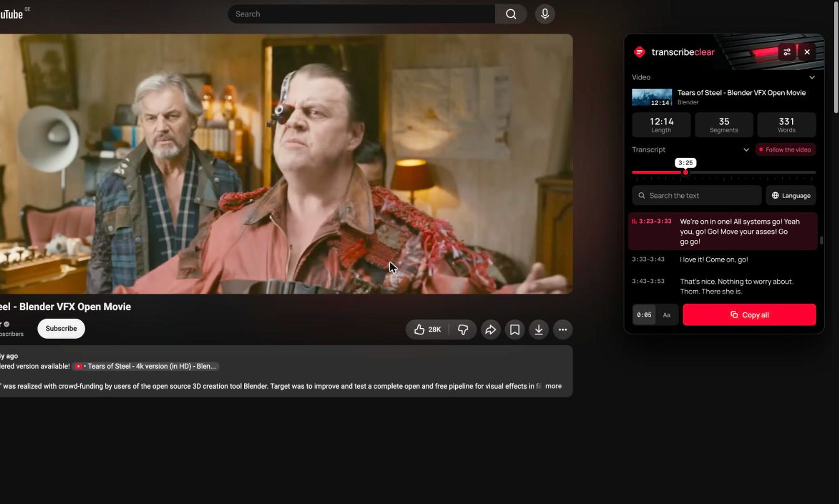Viewport: 839px width, 504px height.
Task: Open more actions three-dot menu
Action: (563, 330)
